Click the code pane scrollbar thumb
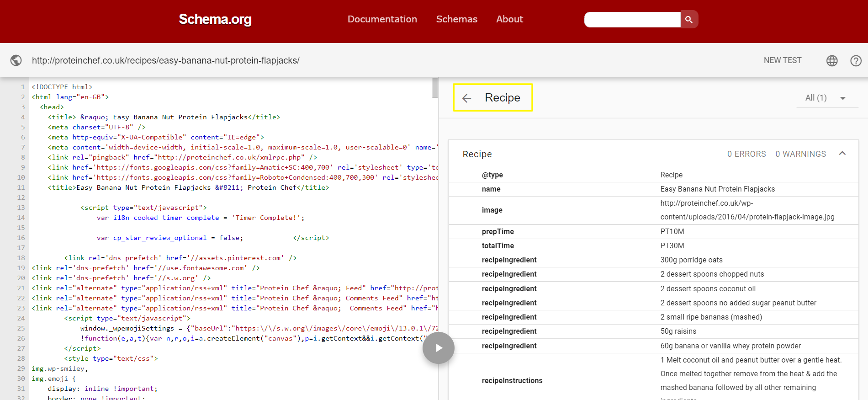 435,87
